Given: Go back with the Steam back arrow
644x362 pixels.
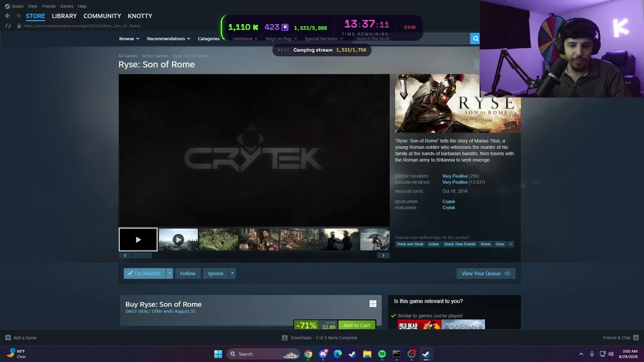Looking at the screenshot, I should pyautogui.click(x=8, y=16).
